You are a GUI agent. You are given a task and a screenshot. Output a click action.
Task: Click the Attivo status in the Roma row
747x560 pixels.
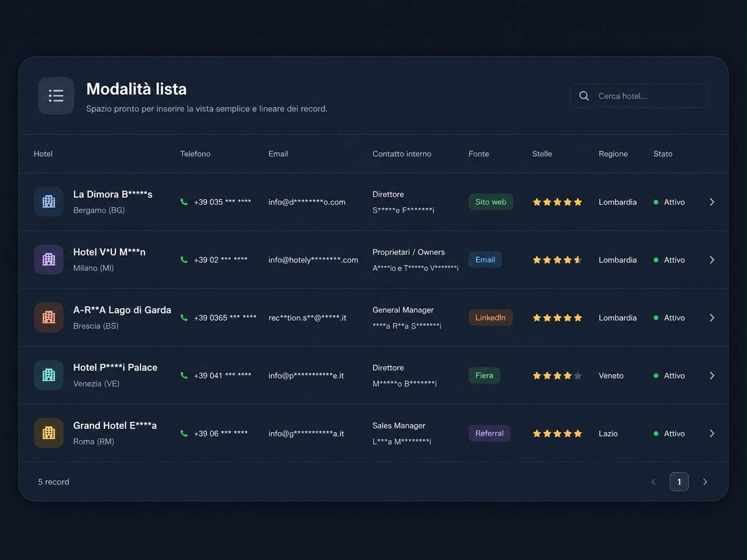pos(669,433)
